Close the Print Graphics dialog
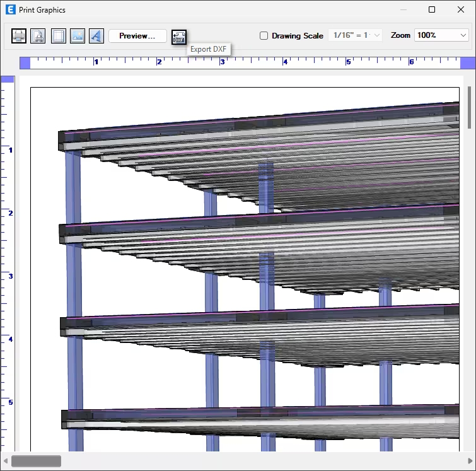This screenshot has width=476, height=471. click(x=461, y=10)
